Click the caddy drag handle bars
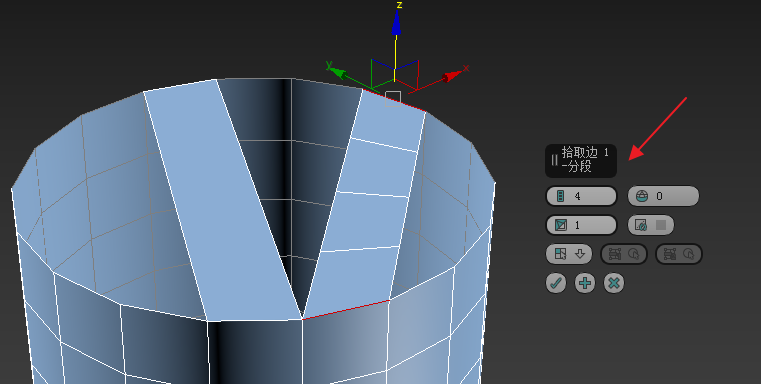The image size is (761, 384). tap(554, 160)
